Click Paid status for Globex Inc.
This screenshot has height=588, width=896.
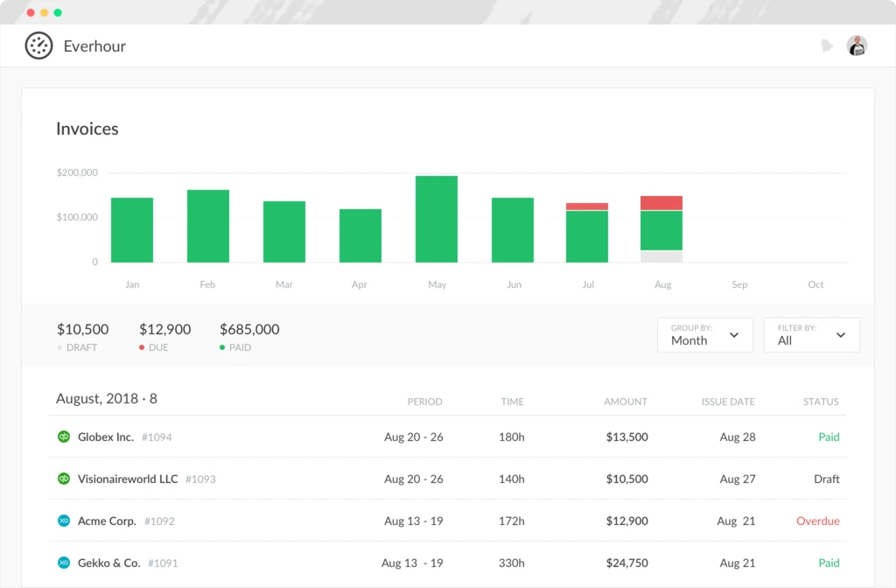pos(829,437)
